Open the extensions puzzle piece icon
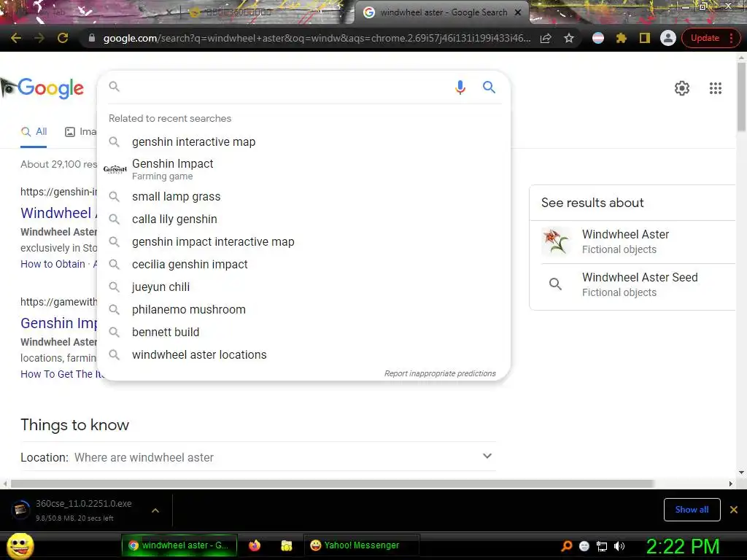 622,38
